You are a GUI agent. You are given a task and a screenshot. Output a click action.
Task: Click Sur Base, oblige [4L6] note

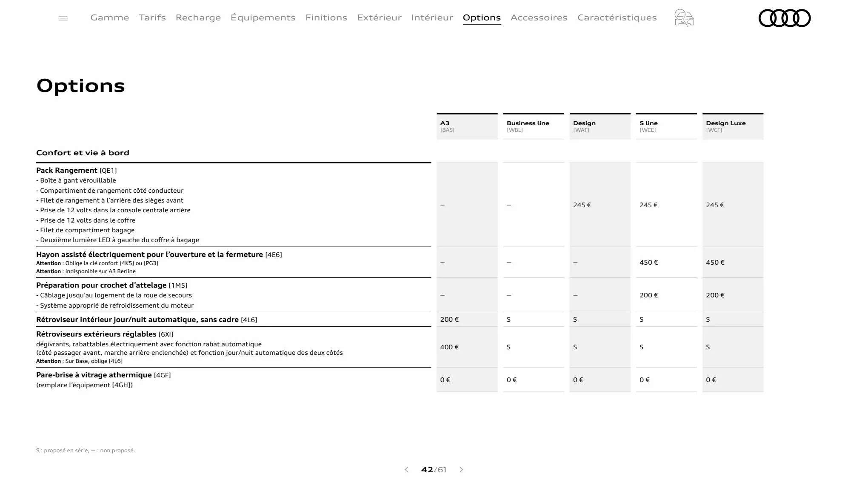80,361
